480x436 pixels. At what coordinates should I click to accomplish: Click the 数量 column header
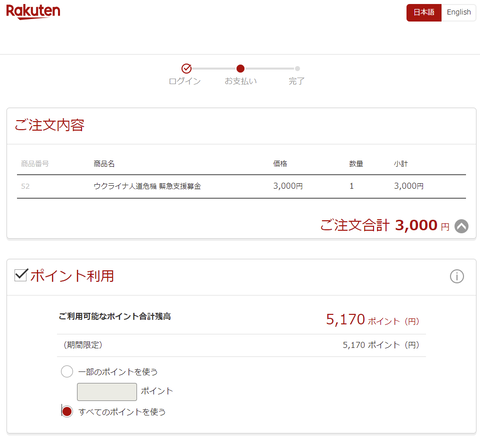(x=356, y=164)
